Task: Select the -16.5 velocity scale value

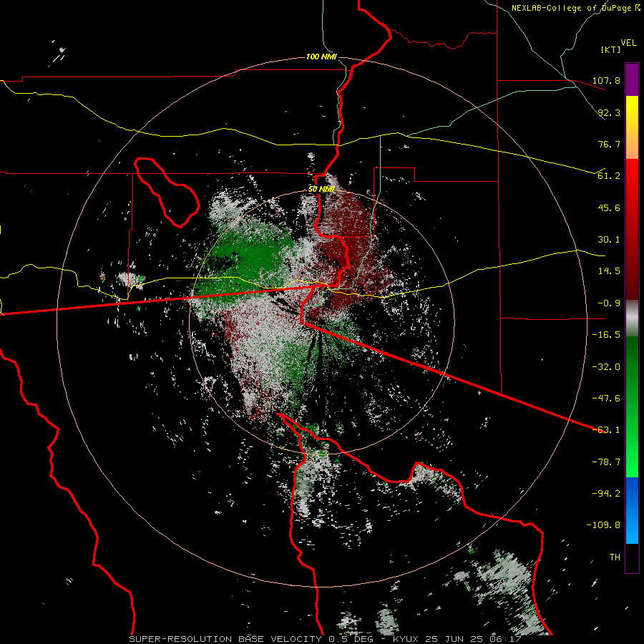Action: (606, 335)
